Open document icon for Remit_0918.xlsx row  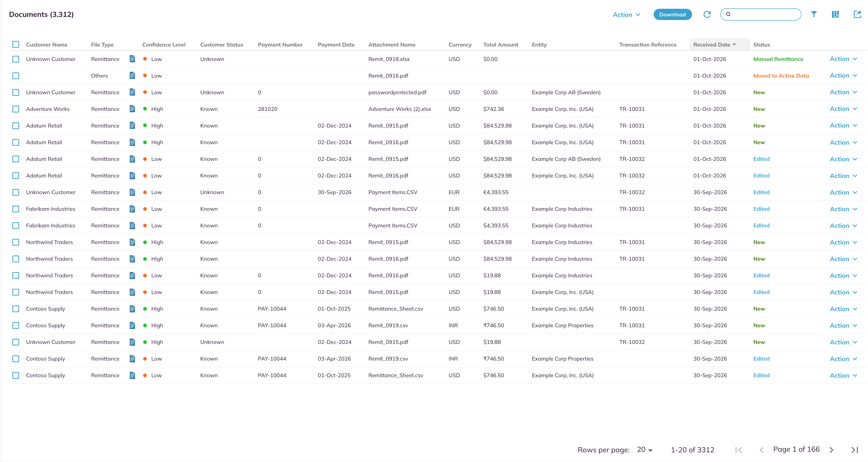click(x=132, y=59)
